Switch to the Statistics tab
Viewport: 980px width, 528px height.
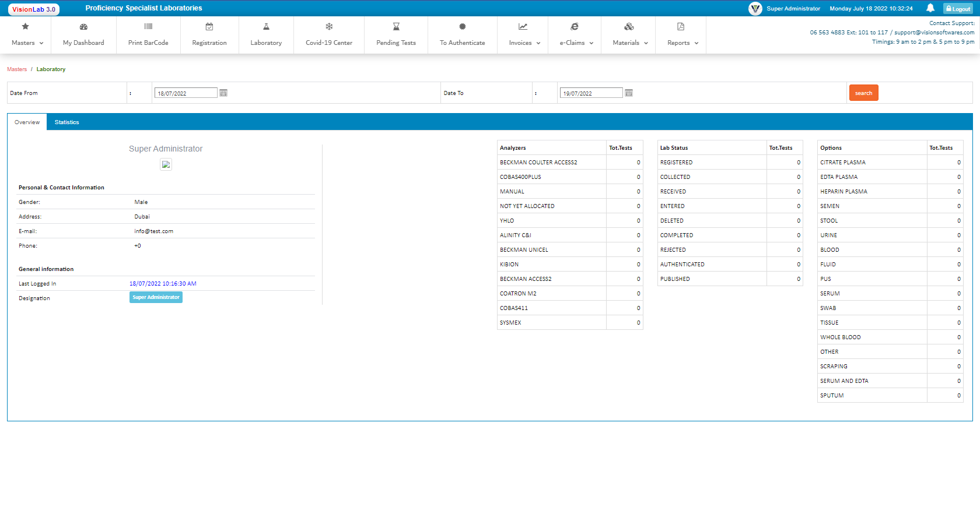click(x=66, y=122)
